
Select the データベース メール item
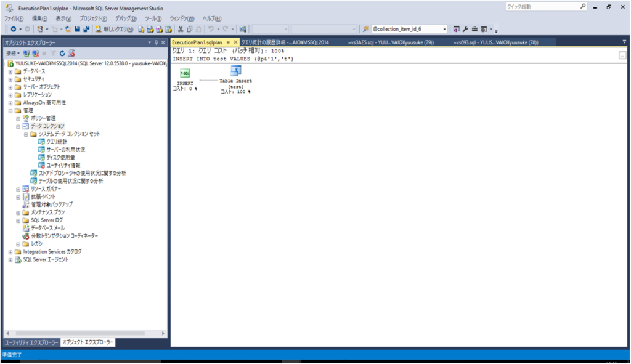(x=47, y=228)
